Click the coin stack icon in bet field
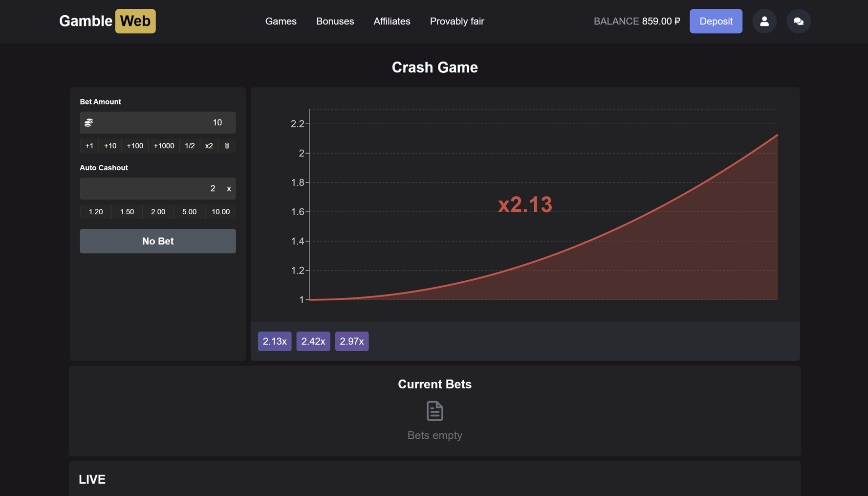 88,122
